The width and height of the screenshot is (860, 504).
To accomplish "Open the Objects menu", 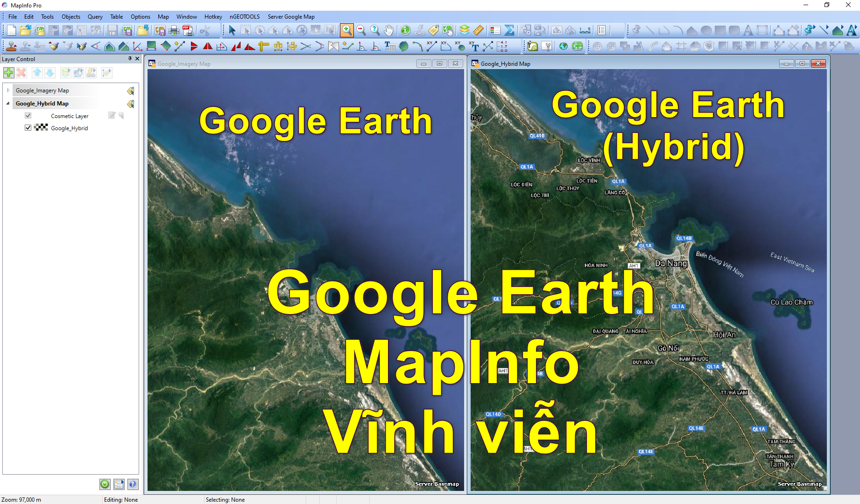I will (71, 17).
